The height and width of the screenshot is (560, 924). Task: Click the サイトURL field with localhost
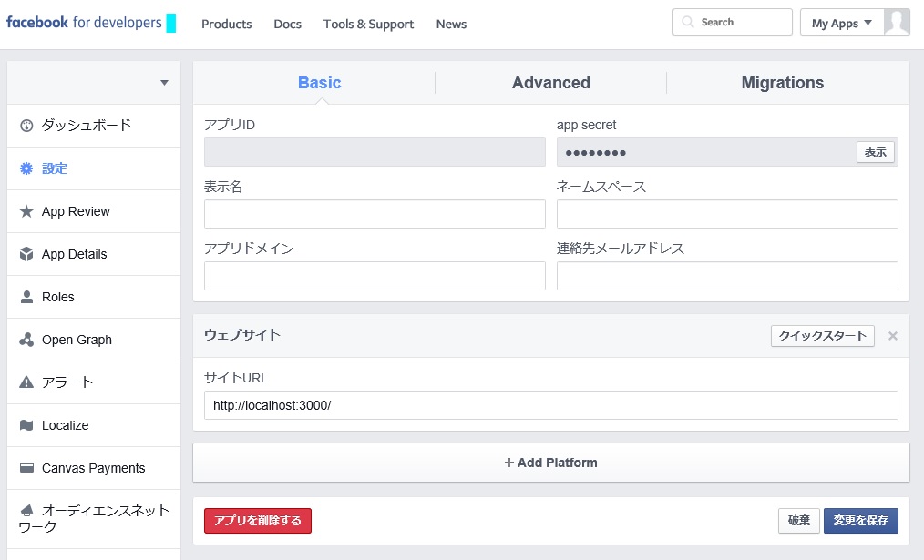pos(551,405)
